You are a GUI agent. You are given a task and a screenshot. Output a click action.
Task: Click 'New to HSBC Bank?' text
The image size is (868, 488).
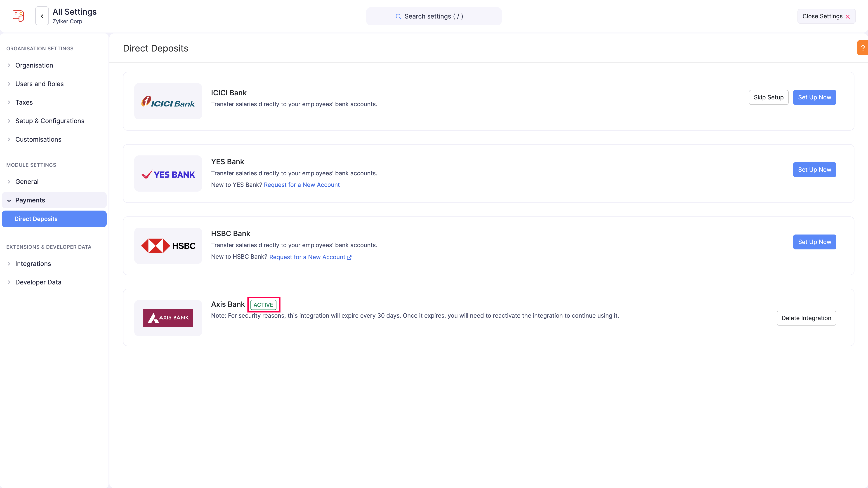pyautogui.click(x=239, y=257)
